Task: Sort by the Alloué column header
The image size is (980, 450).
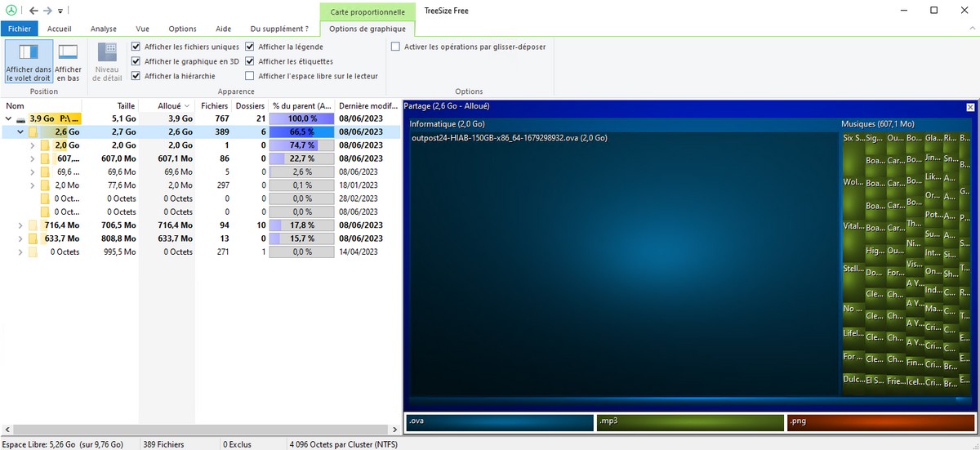Action: 166,106
